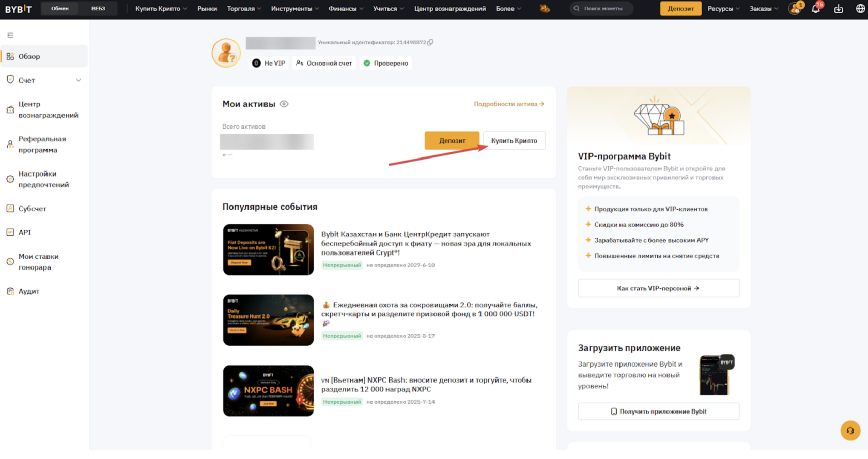The image size is (868, 459).
Task: Click search magnifier icon
Action: click(x=577, y=9)
